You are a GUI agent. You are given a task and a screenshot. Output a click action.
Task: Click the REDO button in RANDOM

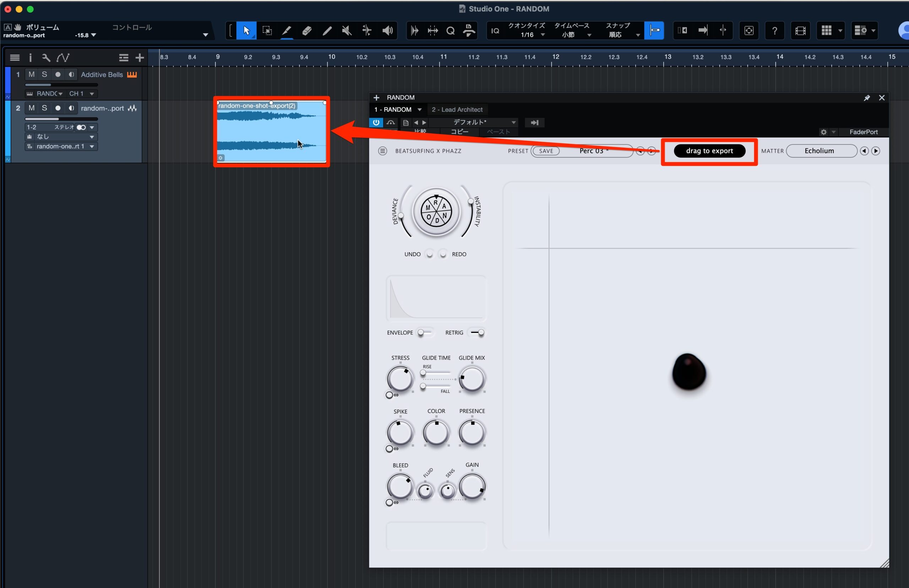pos(443,254)
